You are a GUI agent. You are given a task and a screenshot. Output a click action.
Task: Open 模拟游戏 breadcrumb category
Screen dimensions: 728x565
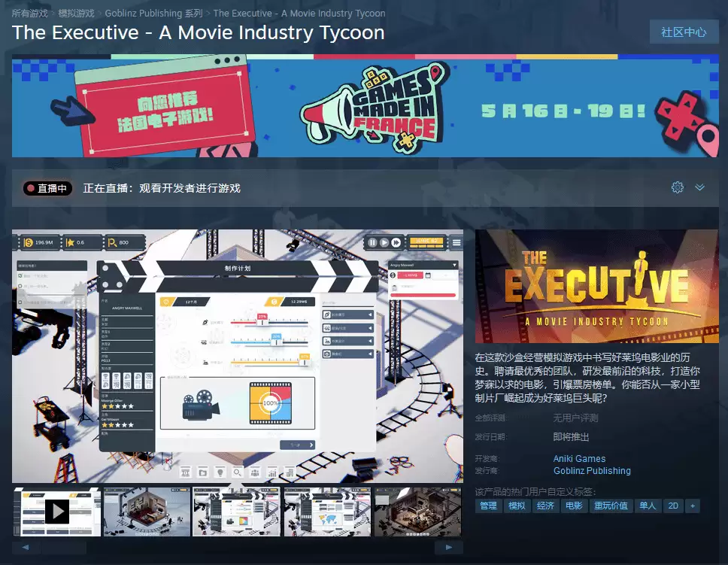(77, 14)
